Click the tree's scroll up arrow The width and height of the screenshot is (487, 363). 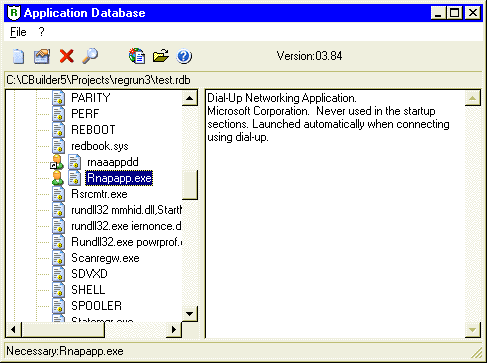[x=190, y=98]
